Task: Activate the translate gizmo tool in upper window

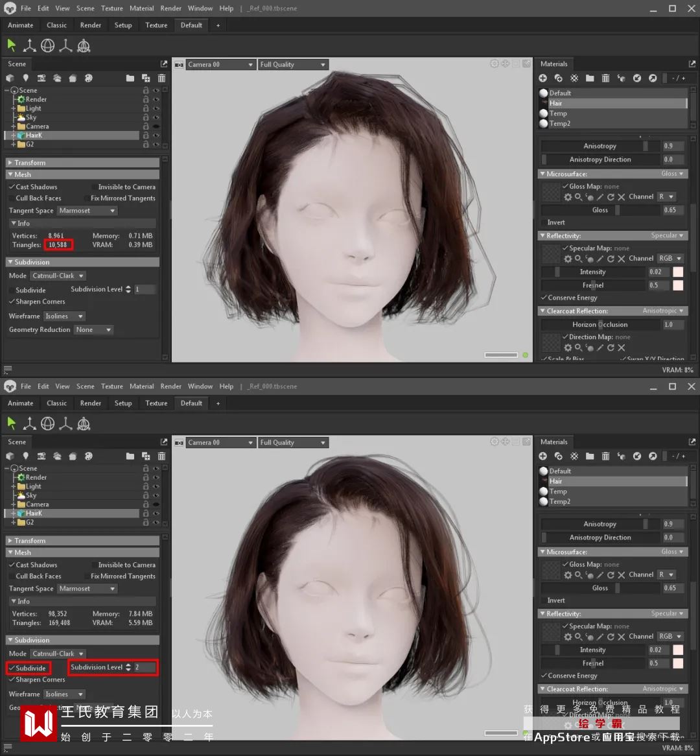Action: 29,46
